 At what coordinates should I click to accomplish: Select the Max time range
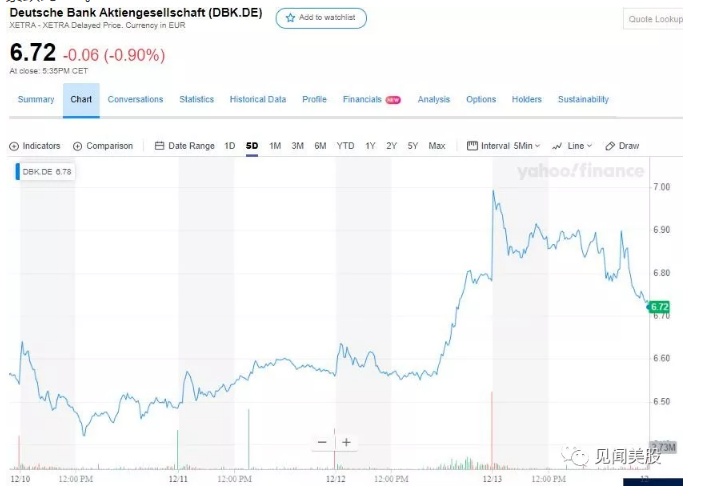coord(437,146)
